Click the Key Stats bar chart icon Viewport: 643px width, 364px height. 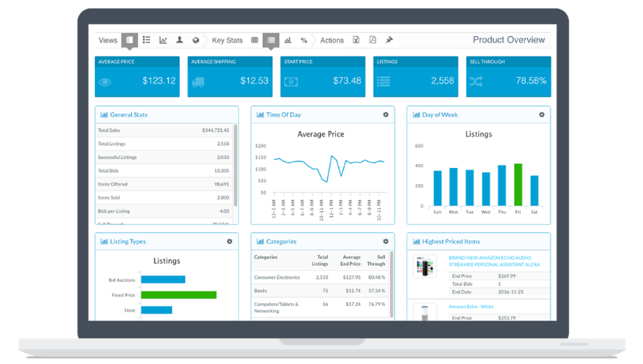tap(288, 40)
